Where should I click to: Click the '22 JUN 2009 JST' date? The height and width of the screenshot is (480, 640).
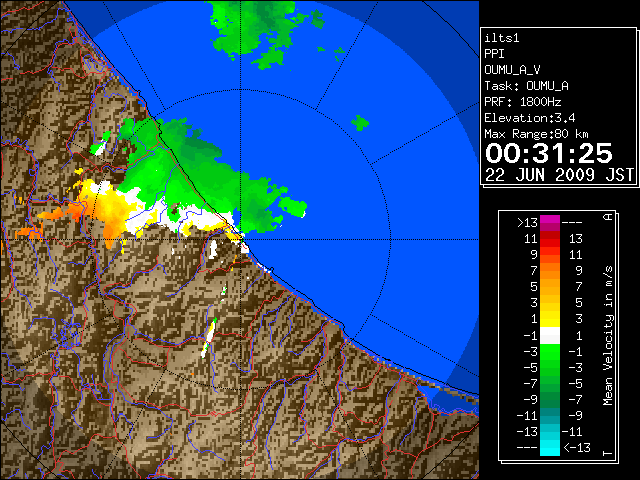click(x=559, y=175)
